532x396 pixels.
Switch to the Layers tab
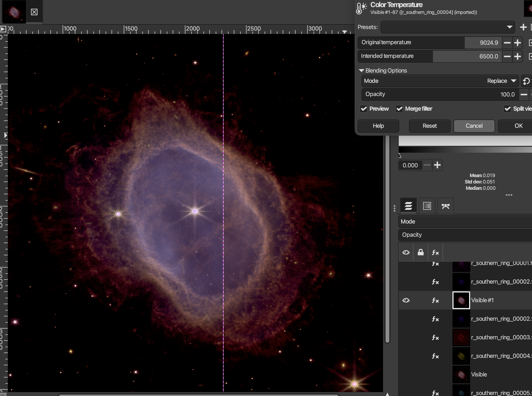(x=409, y=206)
